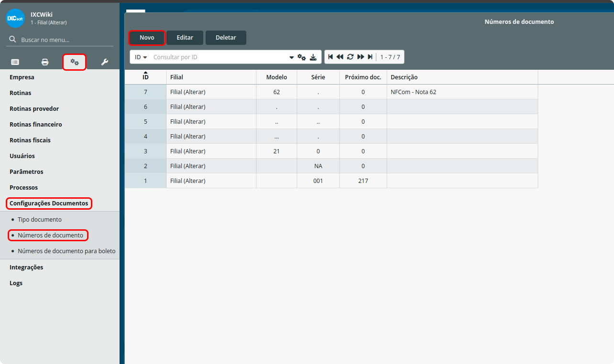
Task: Click the Deletar button
Action: point(226,38)
